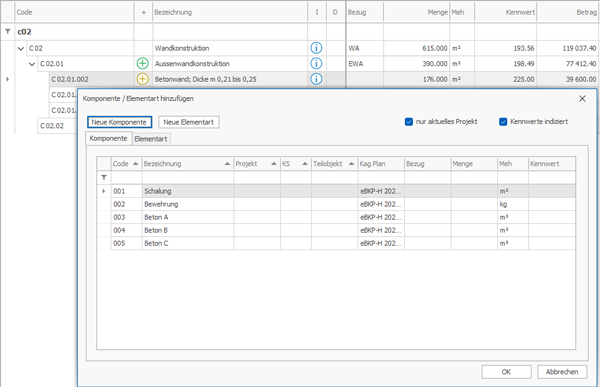The width and height of the screenshot is (600, 387).
Task: Confirm dialog with OK button
Action: 506,372
